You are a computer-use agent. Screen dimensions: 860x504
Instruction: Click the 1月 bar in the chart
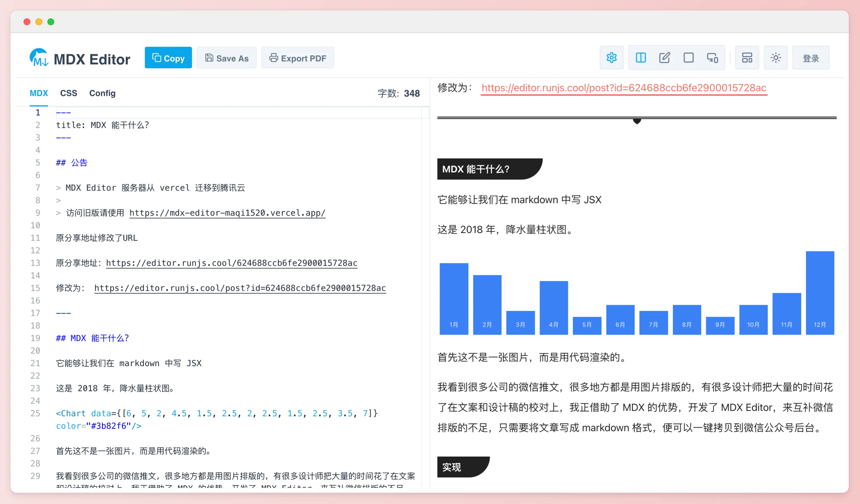454,299
